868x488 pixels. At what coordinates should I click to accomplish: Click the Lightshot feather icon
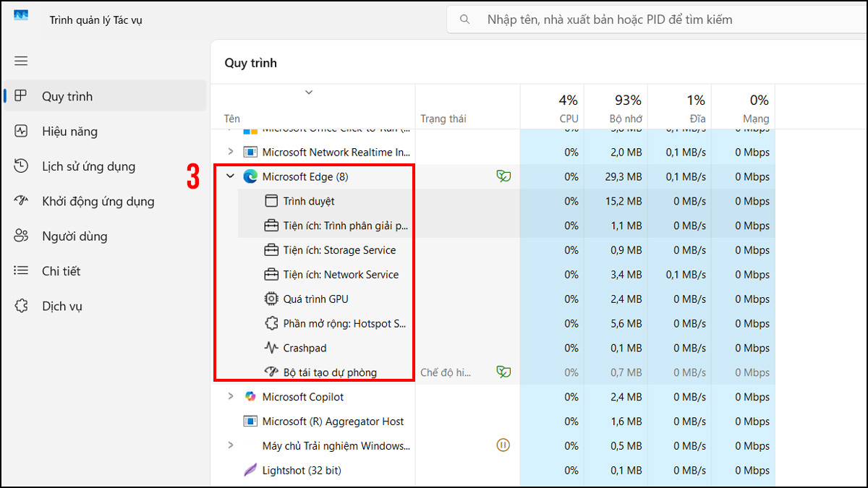click(x=250, y=470)
